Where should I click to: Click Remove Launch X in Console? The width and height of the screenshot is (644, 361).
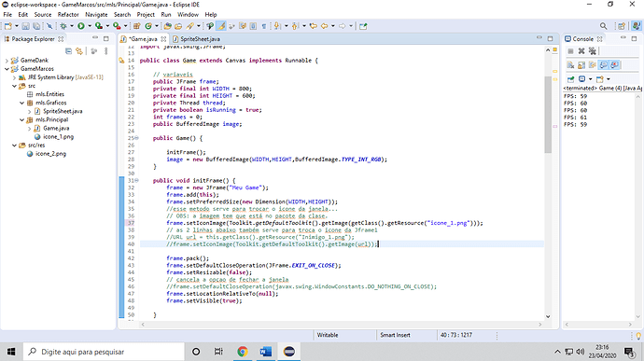pos(581,51)
